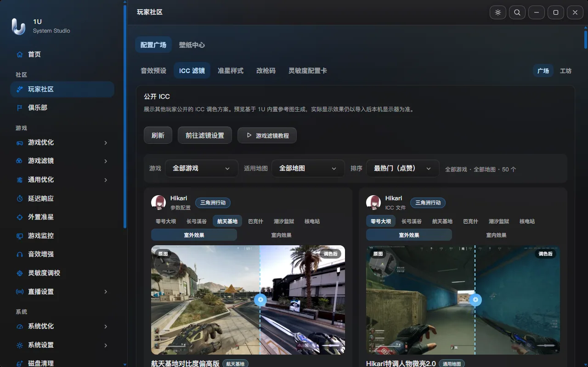Click the theme toggle sun icon
The height and width of the screenshot is (367, 588).
coord(498,12)
